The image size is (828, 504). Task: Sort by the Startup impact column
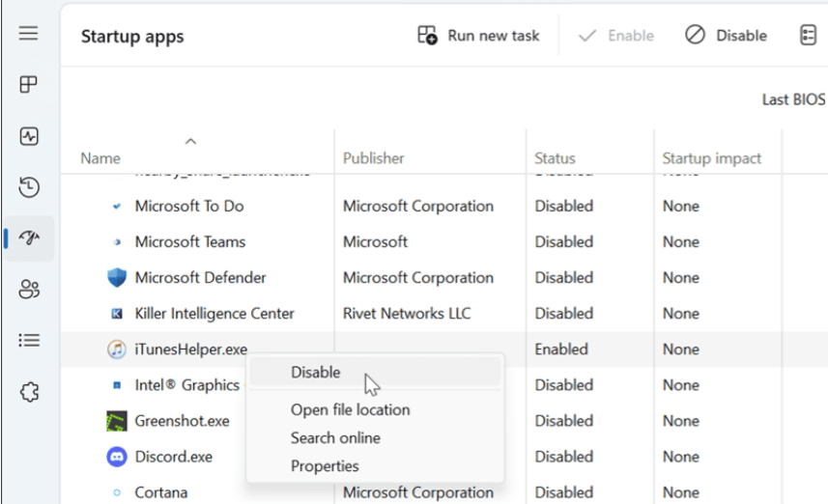tap(711, 158)
